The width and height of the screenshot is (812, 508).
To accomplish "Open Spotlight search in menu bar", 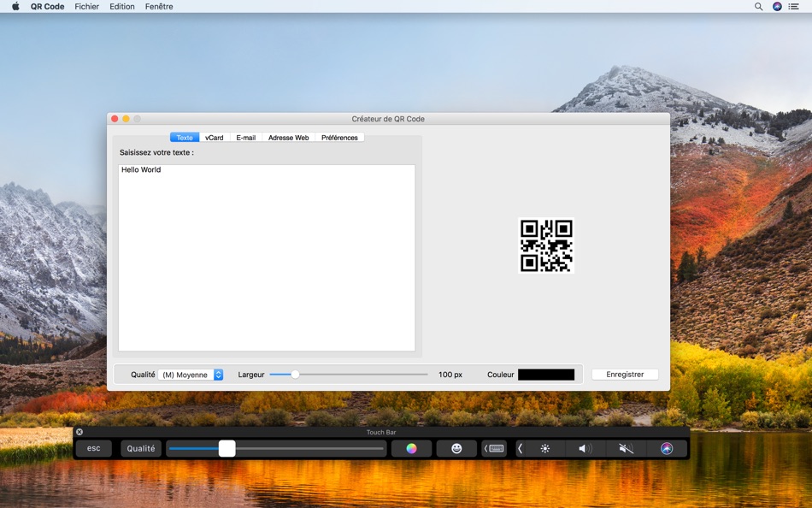I will pos(758,6).
